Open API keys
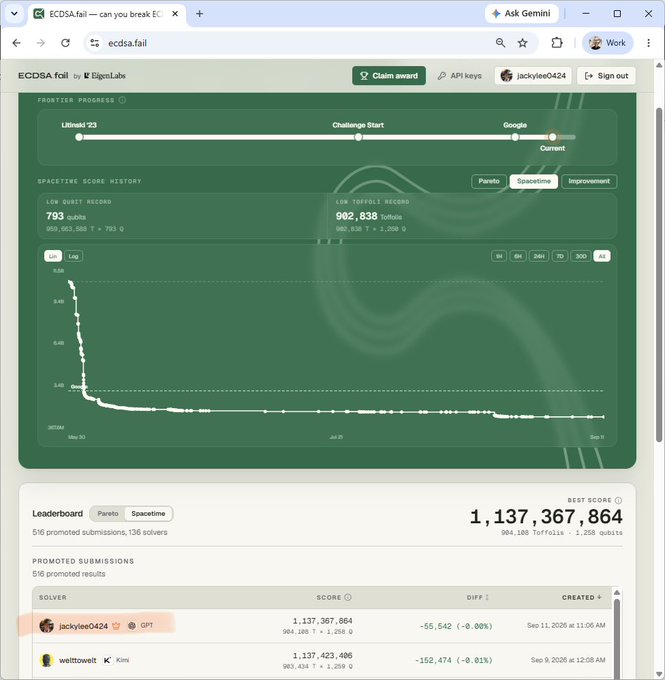The height and width of the screenshot is (680, 665). [459, 76]
